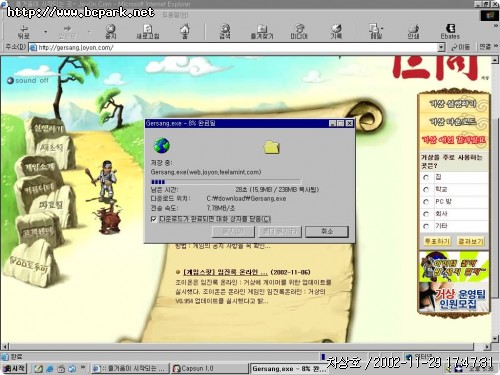
Task: Switch to the Capsun 1.0 taskbar button
Action: tap(209, 368)
